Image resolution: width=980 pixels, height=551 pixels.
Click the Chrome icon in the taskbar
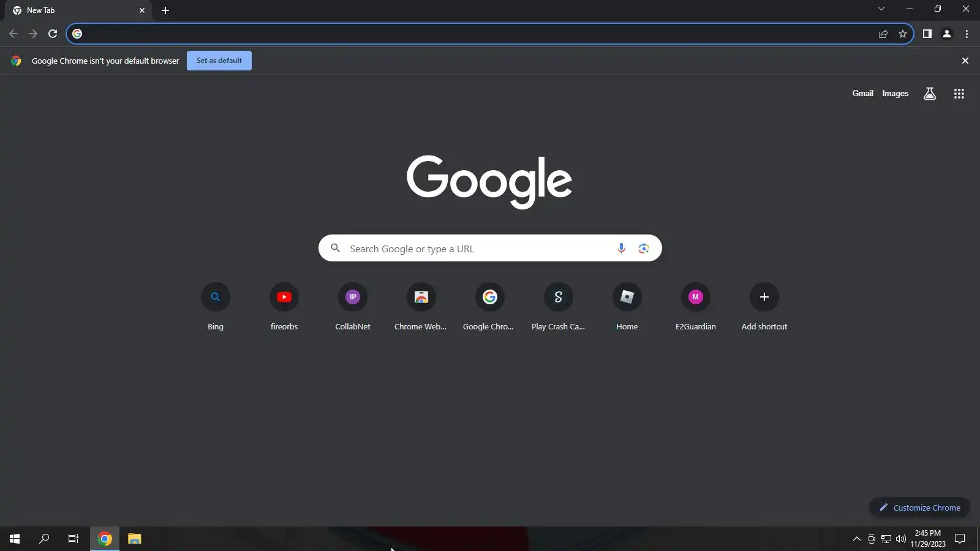click(105, 539)
